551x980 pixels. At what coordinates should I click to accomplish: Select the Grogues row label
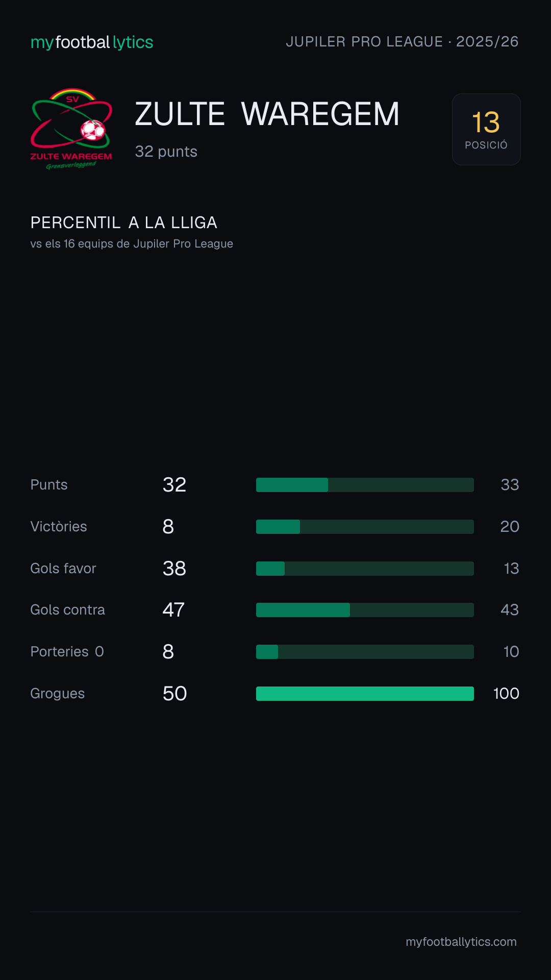pos(58,694)
